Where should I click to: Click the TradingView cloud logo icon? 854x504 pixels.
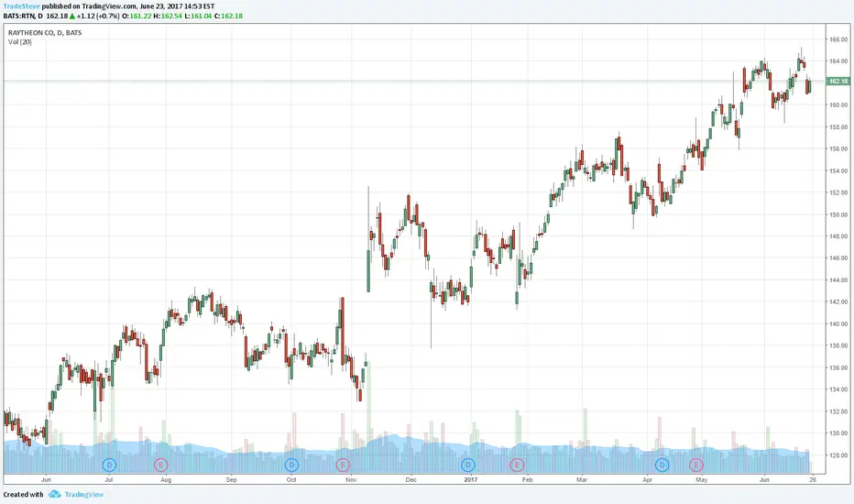[x=54, y=494]
